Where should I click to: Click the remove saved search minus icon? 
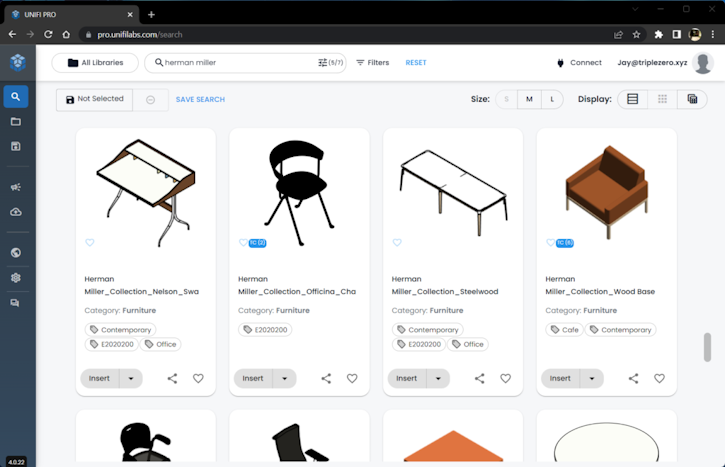[x=150, y=100]
